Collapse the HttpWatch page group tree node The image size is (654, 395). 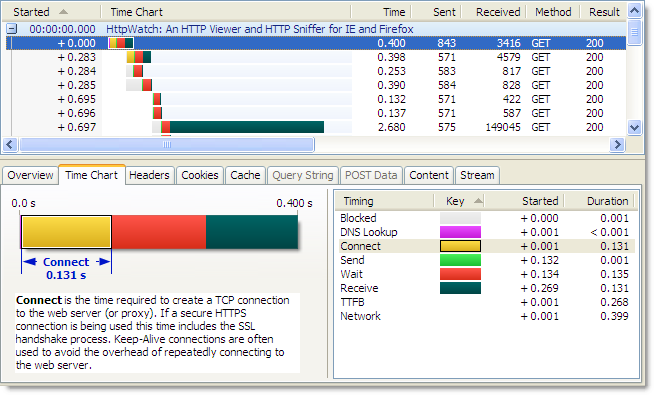(x=12, y=29)
